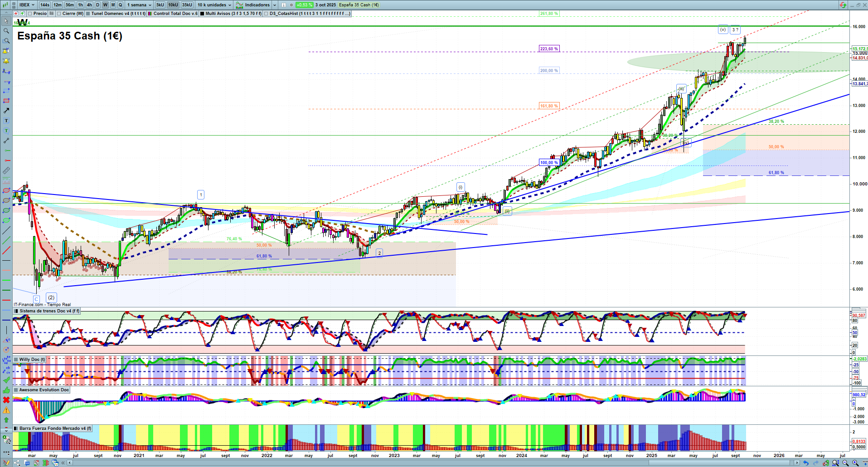Pick the ruler measurement tool
The image size is (868, 467).
click(6, 170)
